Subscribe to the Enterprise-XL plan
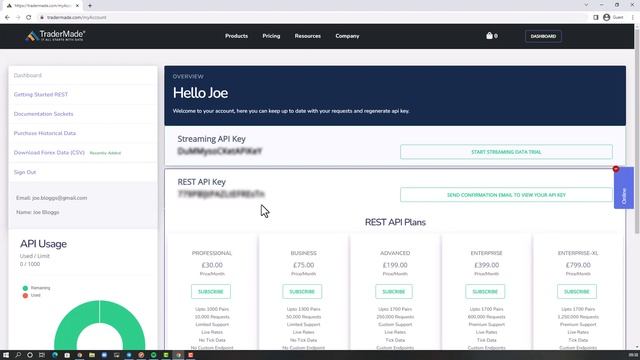The width and height of the screenshot is (640, 360). click(576, 291)
